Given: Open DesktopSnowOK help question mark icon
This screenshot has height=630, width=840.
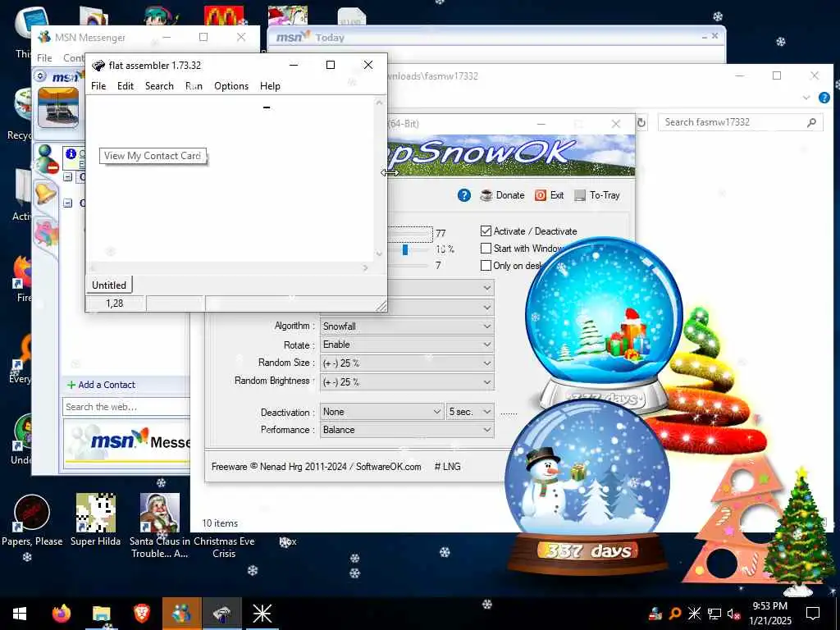Looking at the screenshot, I should [464, 195].
